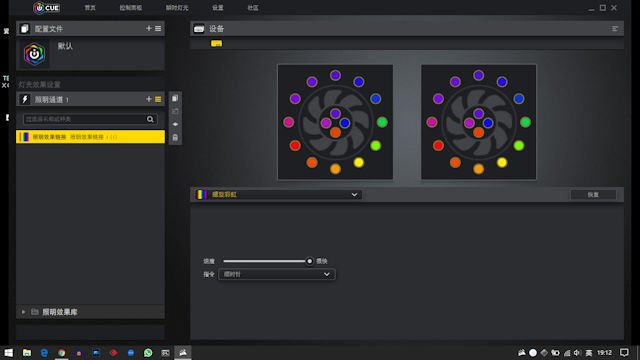The width and height of the screenshot is (640, 360).
Task: Open the 配置文件 profiles hamburger menu
Action: tap(158, 28)
